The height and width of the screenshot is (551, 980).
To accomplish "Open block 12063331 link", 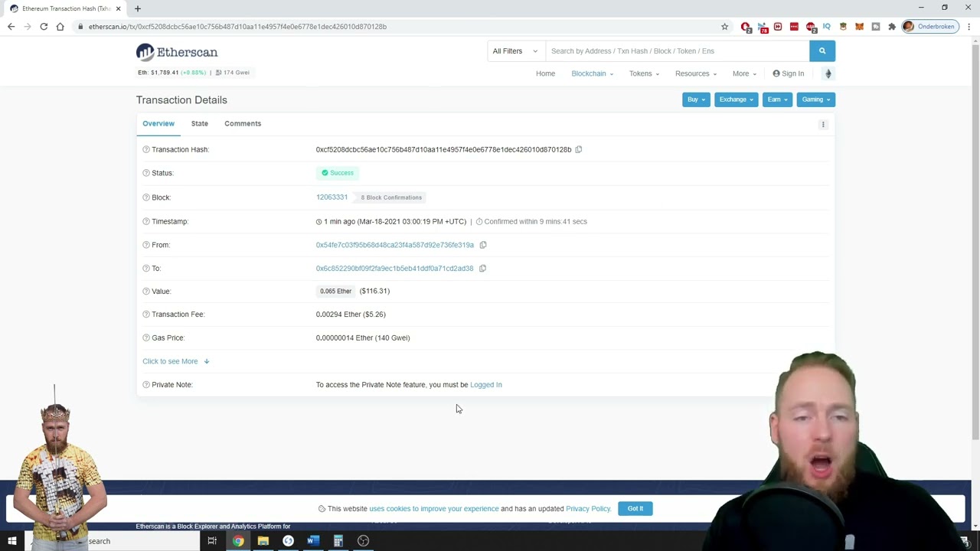I will pyautogui.click(x=332, y=197).
